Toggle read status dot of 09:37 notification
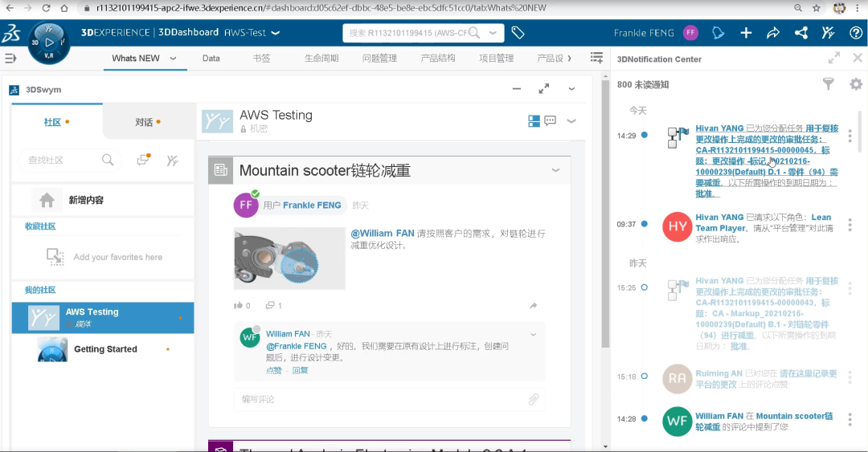 pyautogui.click(x=644, y=224)
